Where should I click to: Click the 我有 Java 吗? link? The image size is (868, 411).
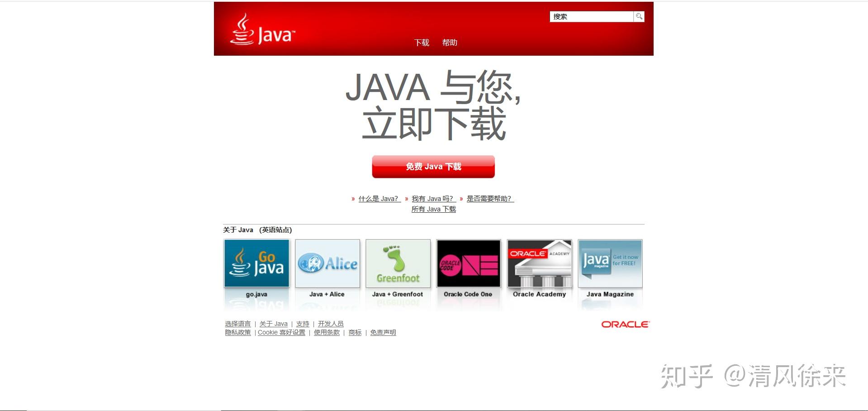432,198
